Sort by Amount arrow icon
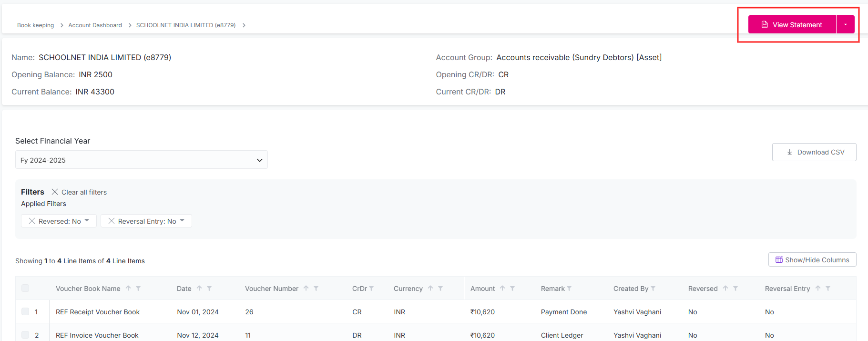 [x=502, y=289]
